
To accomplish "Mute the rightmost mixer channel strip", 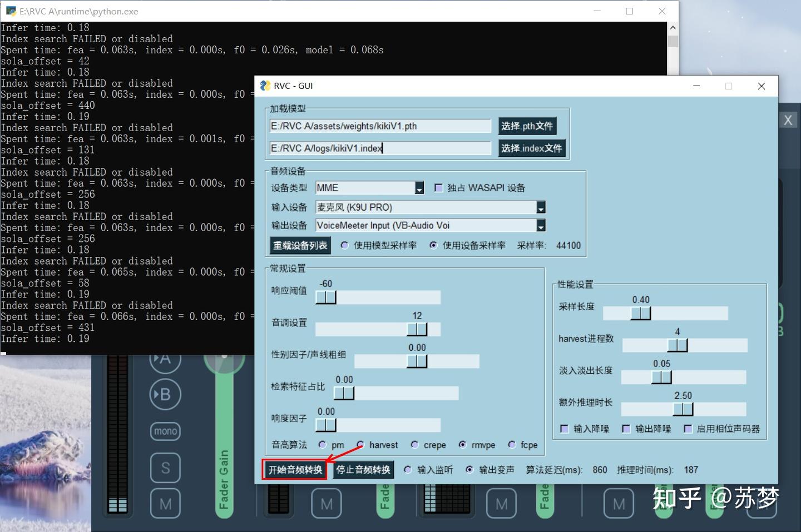I will point(619,503).
